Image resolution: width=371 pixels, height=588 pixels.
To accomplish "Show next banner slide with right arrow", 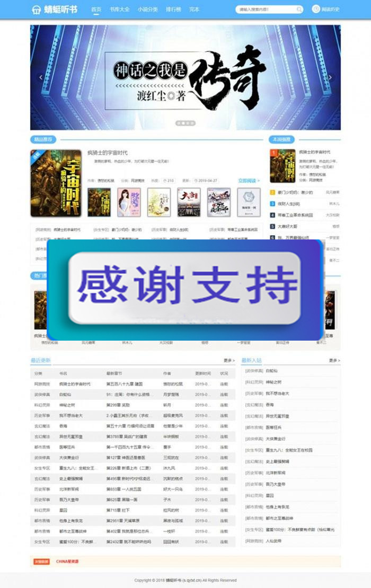I will click(330, 77).
